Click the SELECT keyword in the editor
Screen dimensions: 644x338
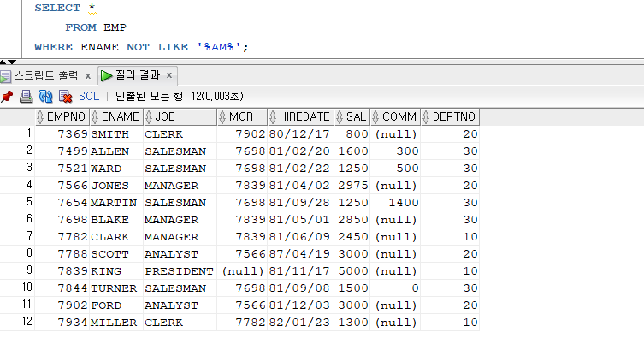tap(57, 8)
